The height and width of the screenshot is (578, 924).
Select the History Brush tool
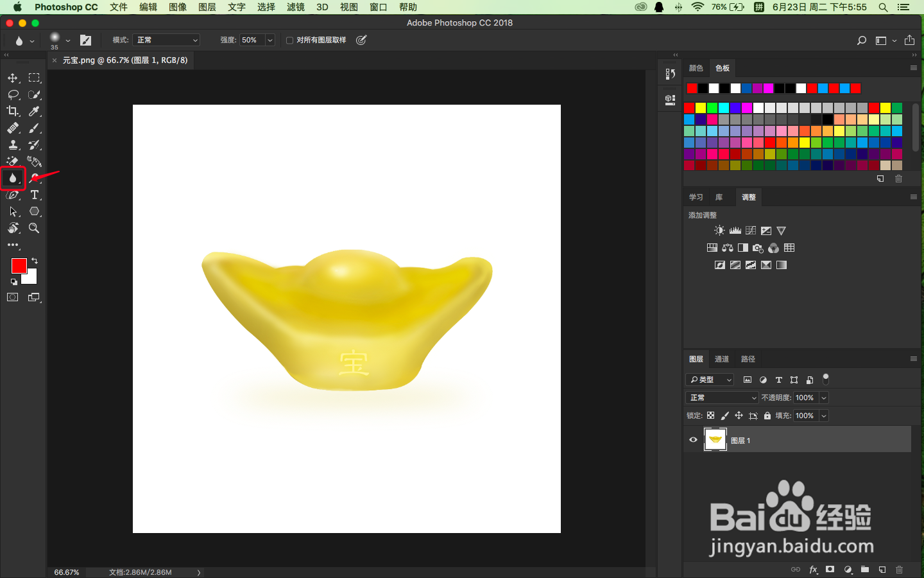click(35, 144)
